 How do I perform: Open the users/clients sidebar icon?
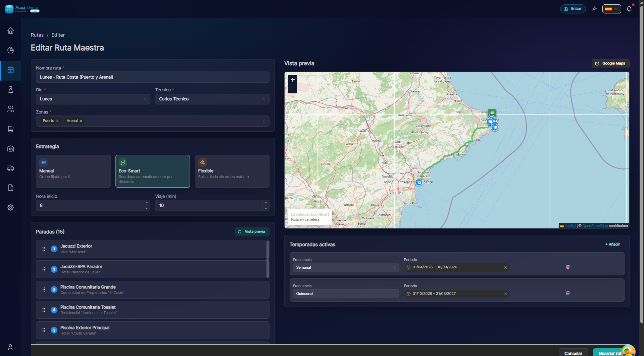[10, 109]
